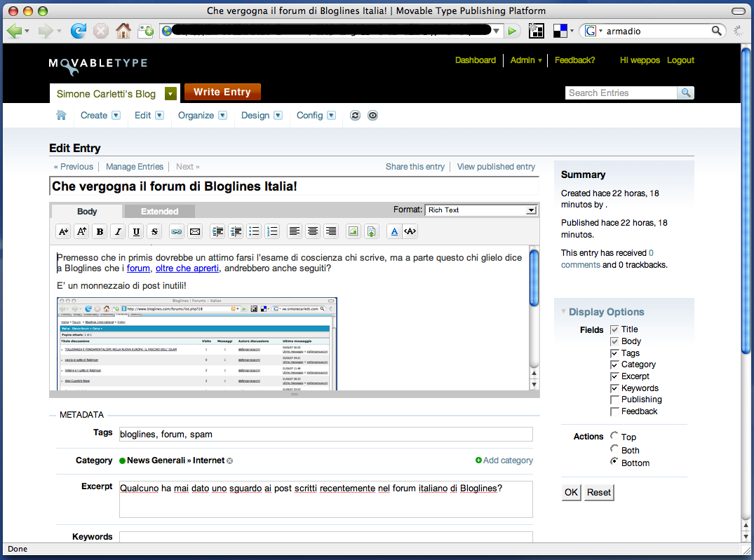Increase text size in editor toolbar
Viewport: 754px width, 560px height.
coord(82,231)
